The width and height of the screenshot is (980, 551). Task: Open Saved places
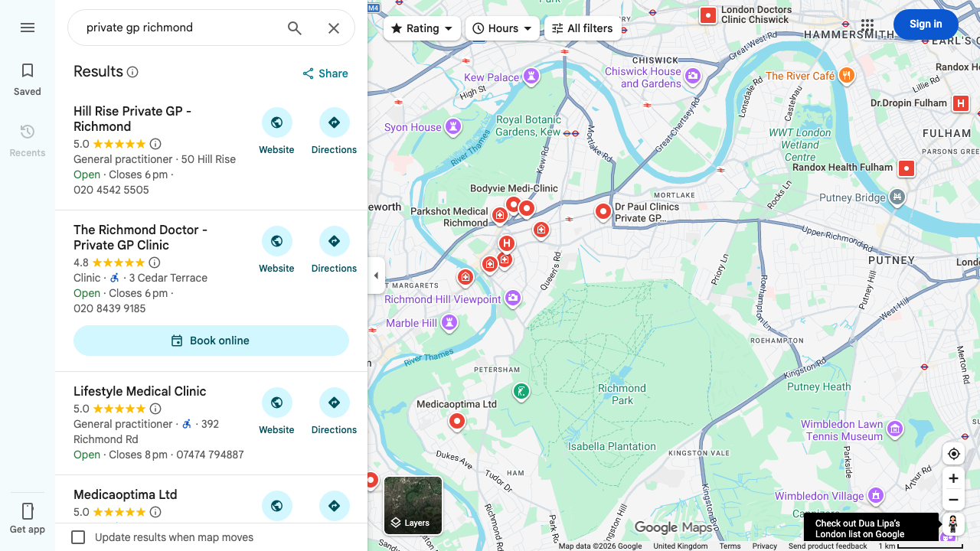(x=28, y=80)
